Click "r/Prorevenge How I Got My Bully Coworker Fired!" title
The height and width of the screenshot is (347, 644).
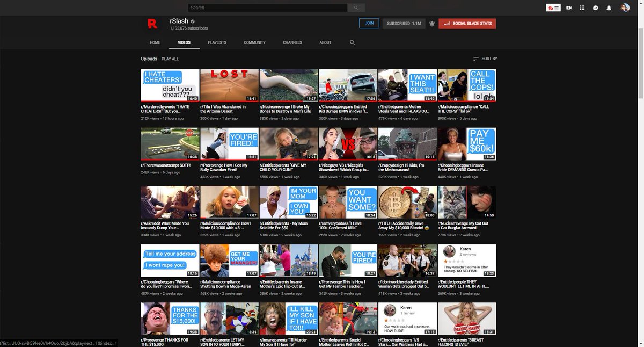(x=224, y=167)
